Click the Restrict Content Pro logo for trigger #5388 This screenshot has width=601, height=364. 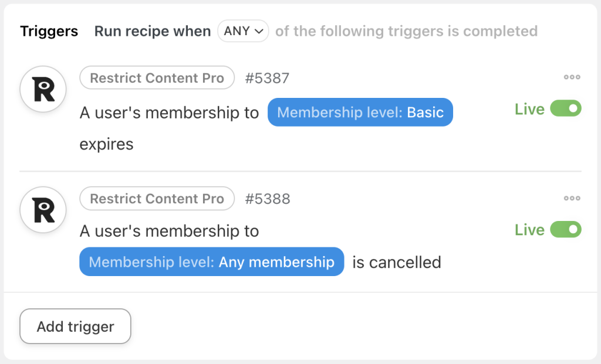pos(42,210)
